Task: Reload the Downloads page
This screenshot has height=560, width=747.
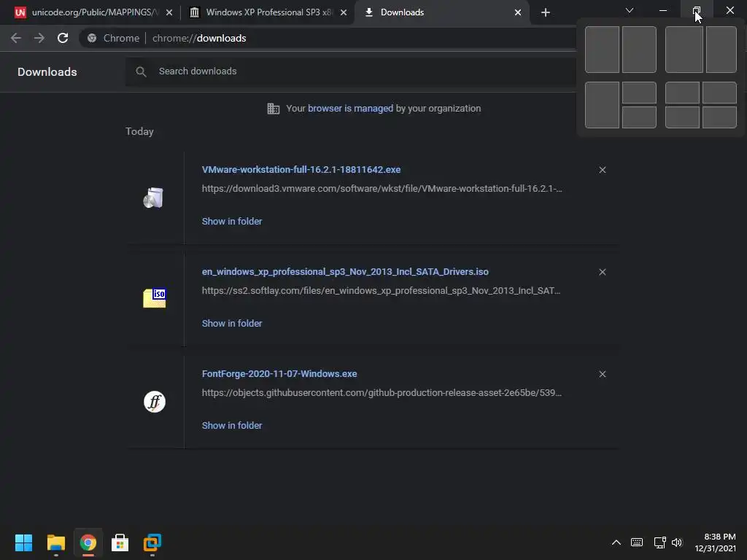Action: pyautogui.click(x=63, y=38)
